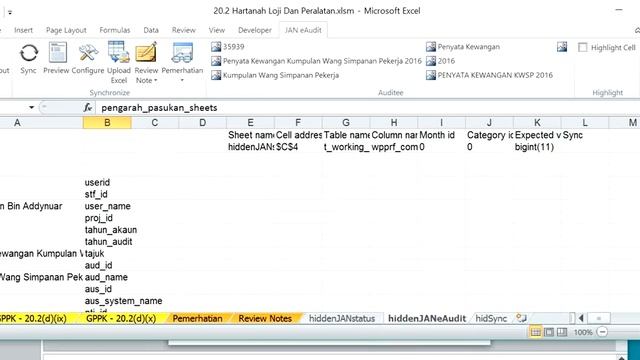Switch to the Data ribbon tab
This screenshot has width=640, height=360.
coord(151,30)
